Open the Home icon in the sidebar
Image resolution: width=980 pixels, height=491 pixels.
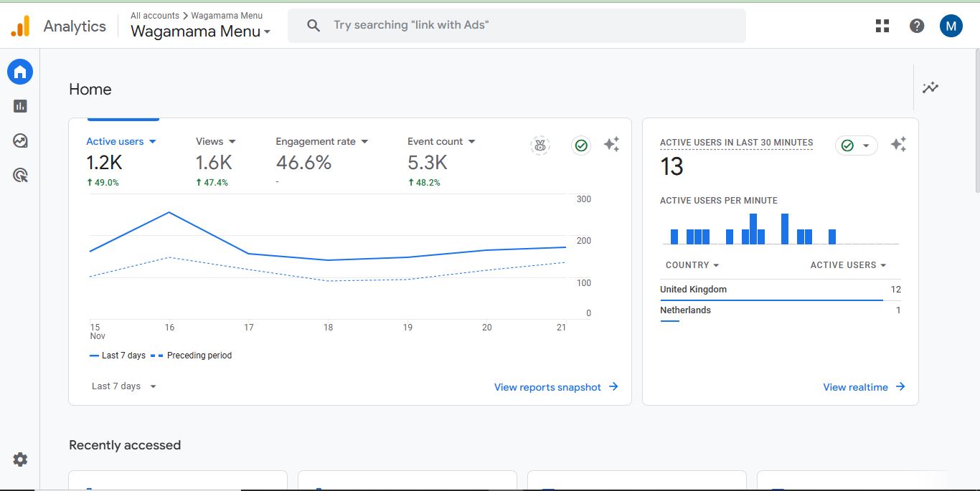click(x=20, y=72)
